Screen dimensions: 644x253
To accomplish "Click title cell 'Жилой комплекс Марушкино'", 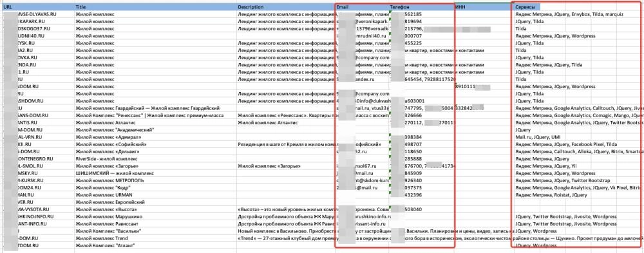I will tap(109, 216).
